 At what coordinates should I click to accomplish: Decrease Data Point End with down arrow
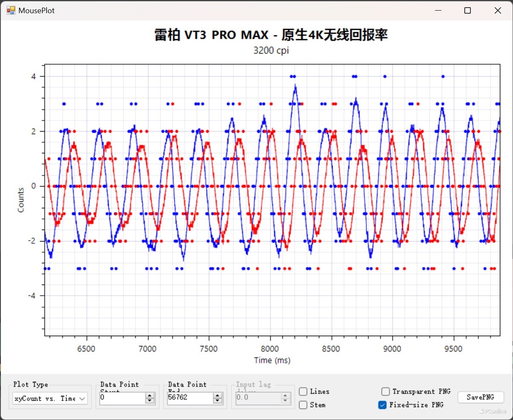click(217, 401)
